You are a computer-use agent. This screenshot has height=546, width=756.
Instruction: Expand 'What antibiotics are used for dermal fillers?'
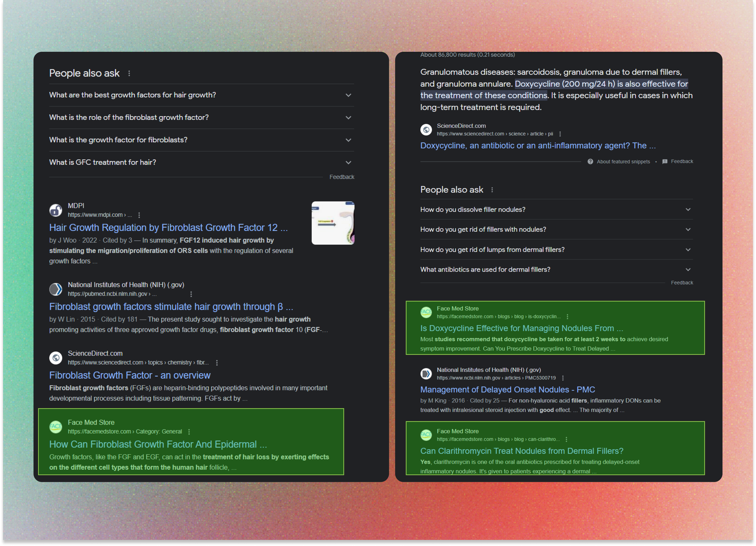coord(688,270)
